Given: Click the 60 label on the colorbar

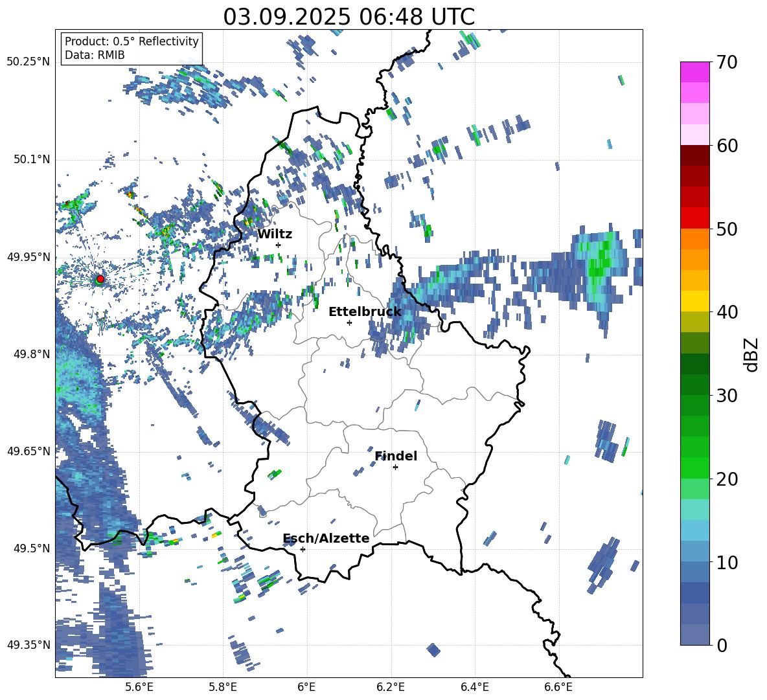Looking at the screenshot, I should click(727, 146).
